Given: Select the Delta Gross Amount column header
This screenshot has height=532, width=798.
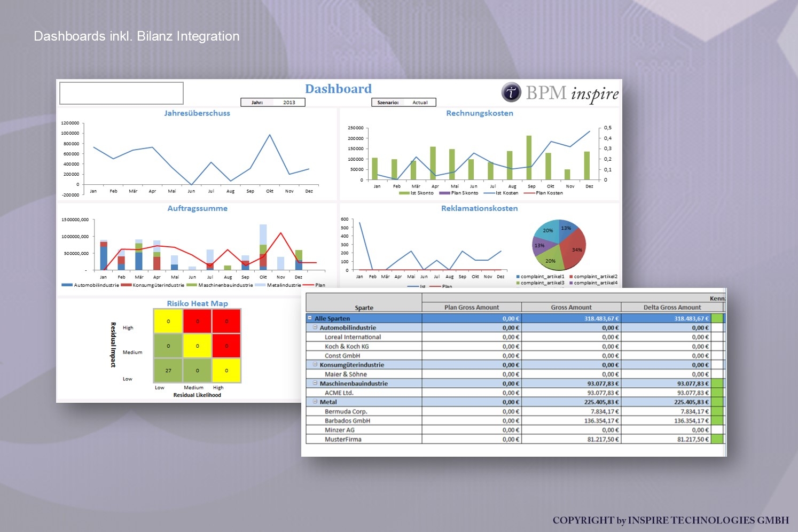Looking at the screenshot, I should click(672, 307).
